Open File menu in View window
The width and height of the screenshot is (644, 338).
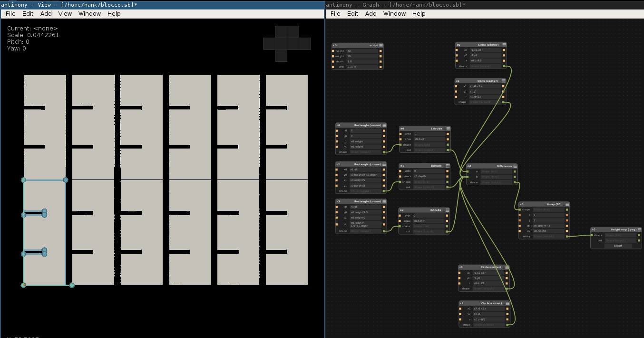click(x=10, y=13)
